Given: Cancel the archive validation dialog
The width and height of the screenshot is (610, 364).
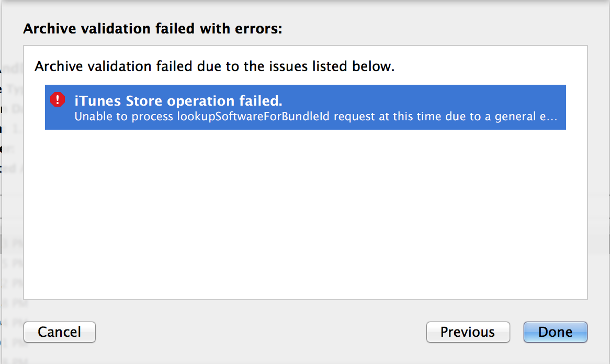Looking at the screenshot, I should coord(60,332).
